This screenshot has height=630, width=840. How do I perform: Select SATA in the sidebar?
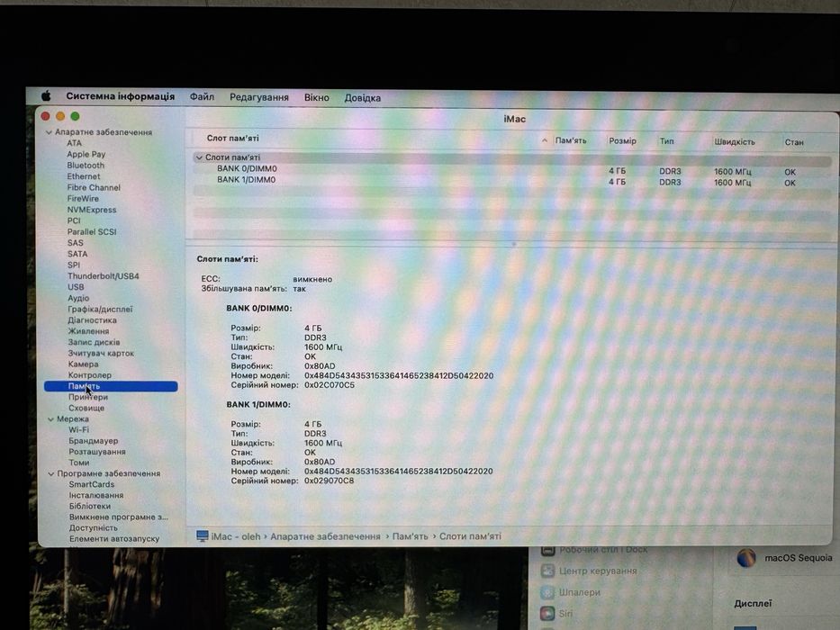click(x=77, y=254)
